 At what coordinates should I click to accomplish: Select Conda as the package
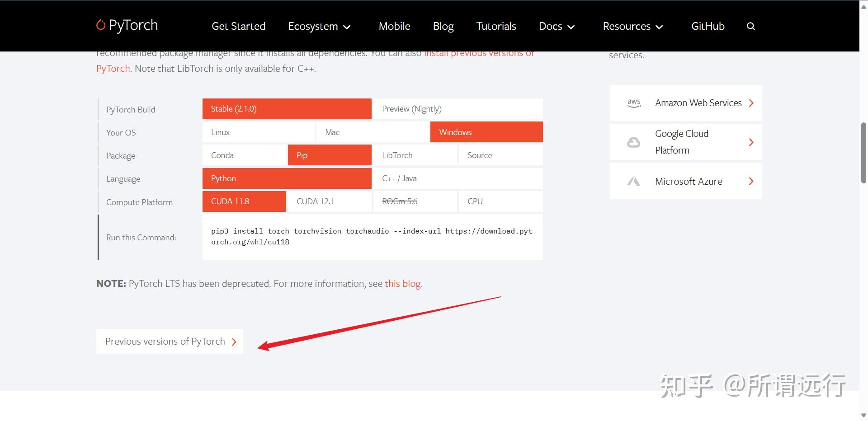(244, 155)
